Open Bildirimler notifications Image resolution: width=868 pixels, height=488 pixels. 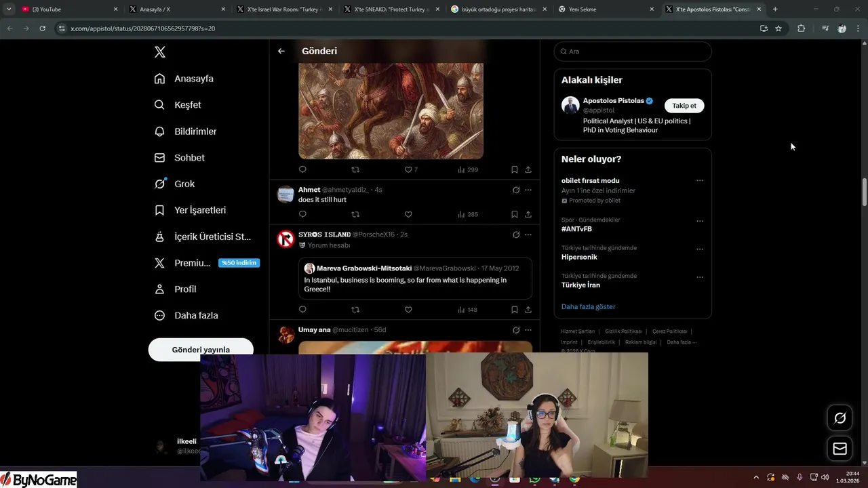[x=185, y=131]
